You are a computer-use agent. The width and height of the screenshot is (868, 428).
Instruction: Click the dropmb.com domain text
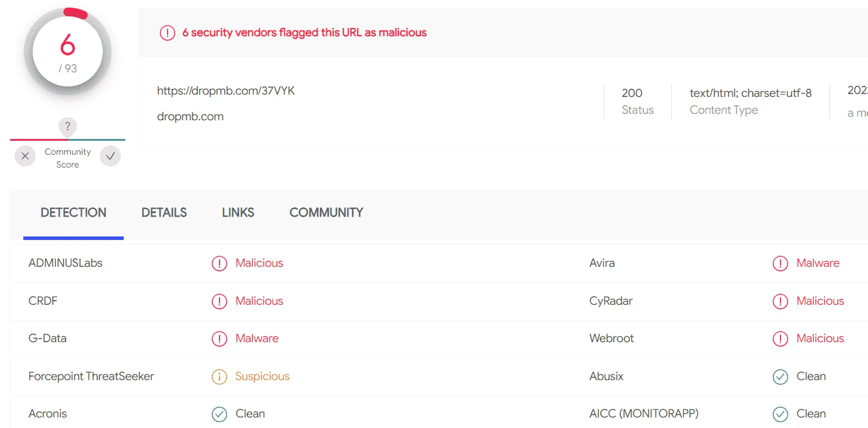[x=190, y=116]
